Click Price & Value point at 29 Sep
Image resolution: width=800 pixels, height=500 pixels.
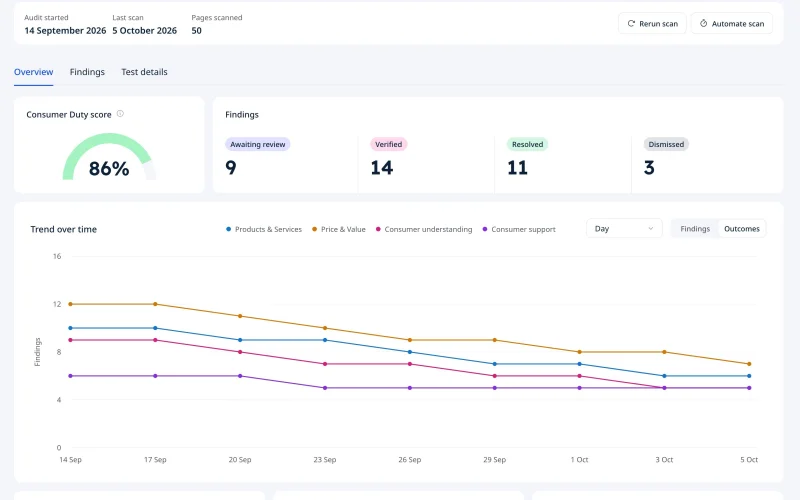(494, 340)
